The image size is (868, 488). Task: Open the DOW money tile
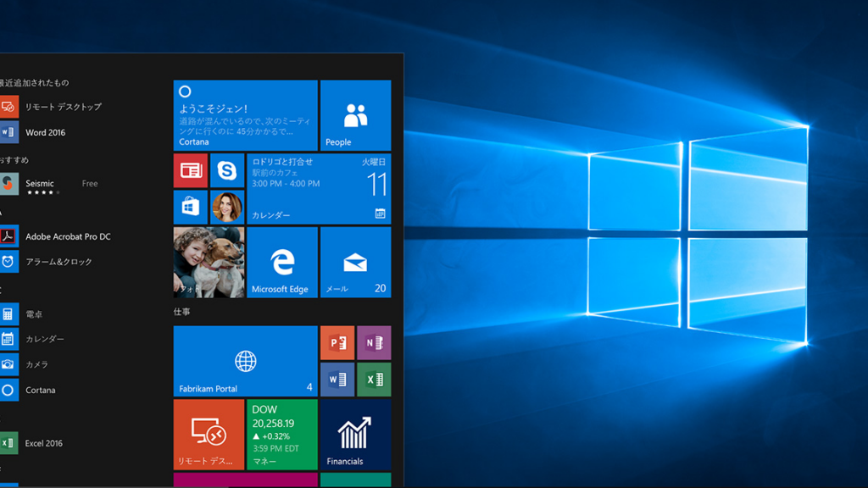pyautogui.click(x=281, y=435)
